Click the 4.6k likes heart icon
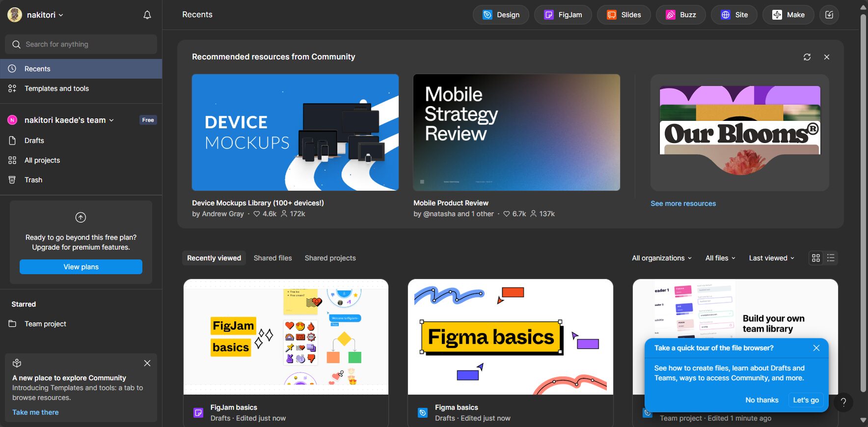Screen dimensions: 868x427 click(x=256, y=214)
